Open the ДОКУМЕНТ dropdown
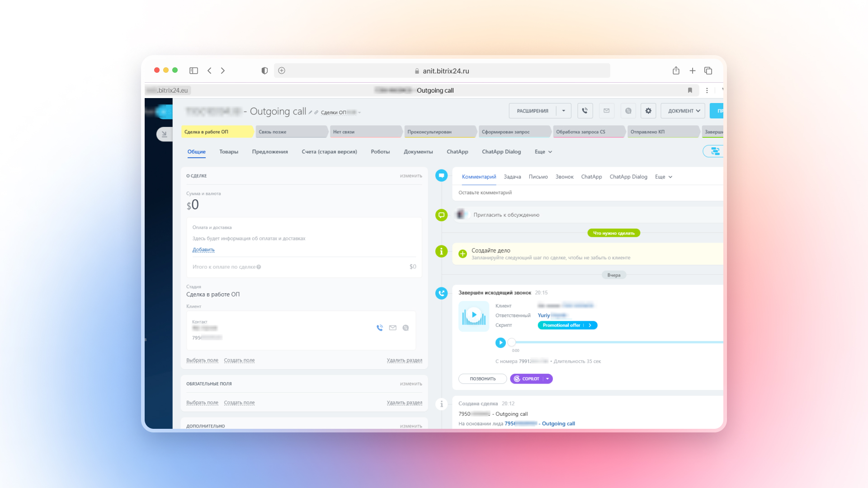 [683, 111]
